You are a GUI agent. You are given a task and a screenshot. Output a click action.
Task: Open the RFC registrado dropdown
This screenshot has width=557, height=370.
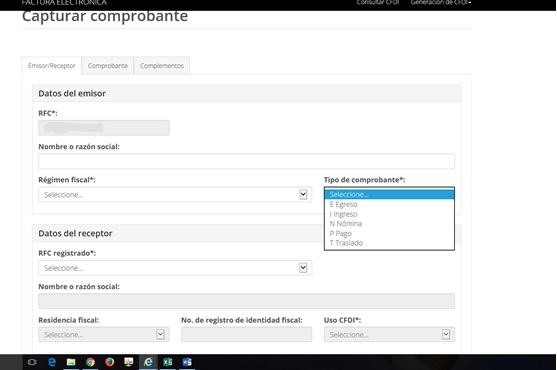175,268
